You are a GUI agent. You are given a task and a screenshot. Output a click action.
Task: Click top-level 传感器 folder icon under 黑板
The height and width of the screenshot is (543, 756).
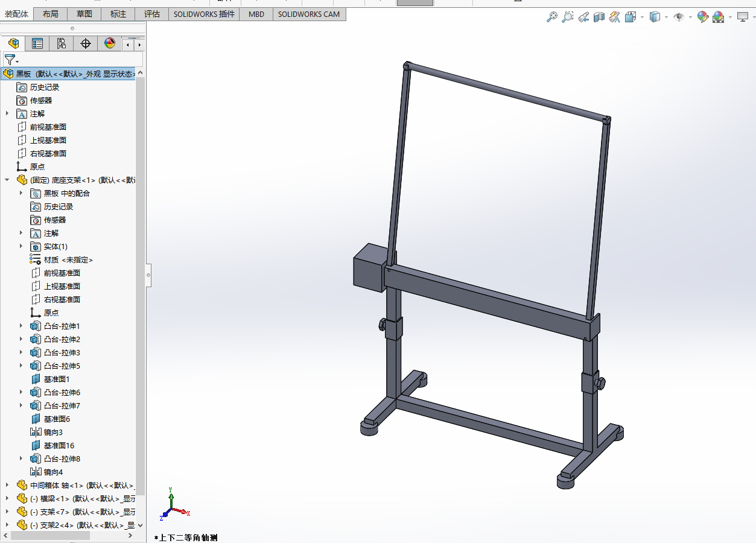pyautogui.click(x=22, y=101)
